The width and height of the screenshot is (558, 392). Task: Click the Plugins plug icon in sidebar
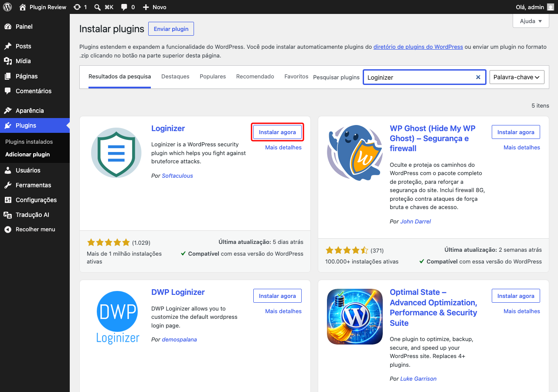(8, 125)
